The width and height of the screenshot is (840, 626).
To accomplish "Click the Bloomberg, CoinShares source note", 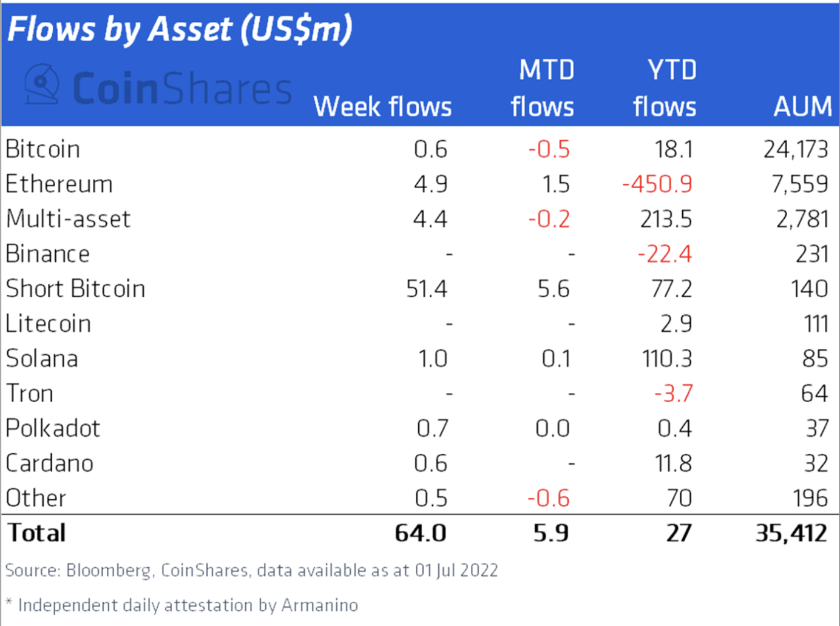I will [252, 570].
